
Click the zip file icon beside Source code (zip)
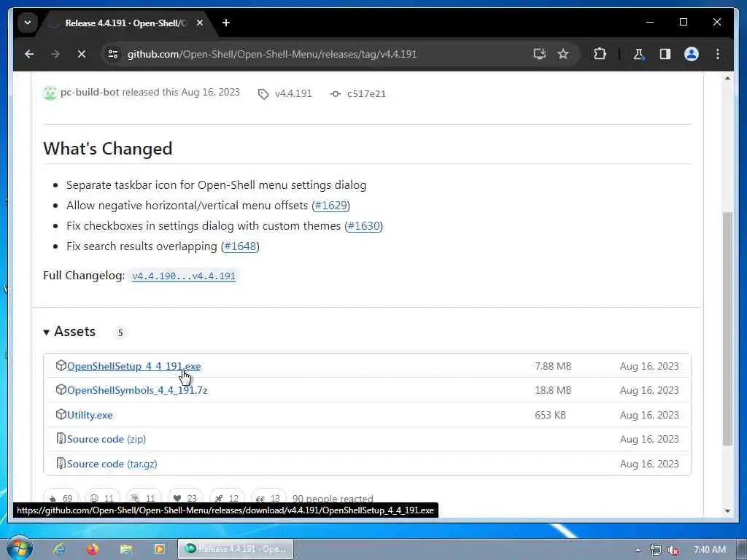point(61,438)
